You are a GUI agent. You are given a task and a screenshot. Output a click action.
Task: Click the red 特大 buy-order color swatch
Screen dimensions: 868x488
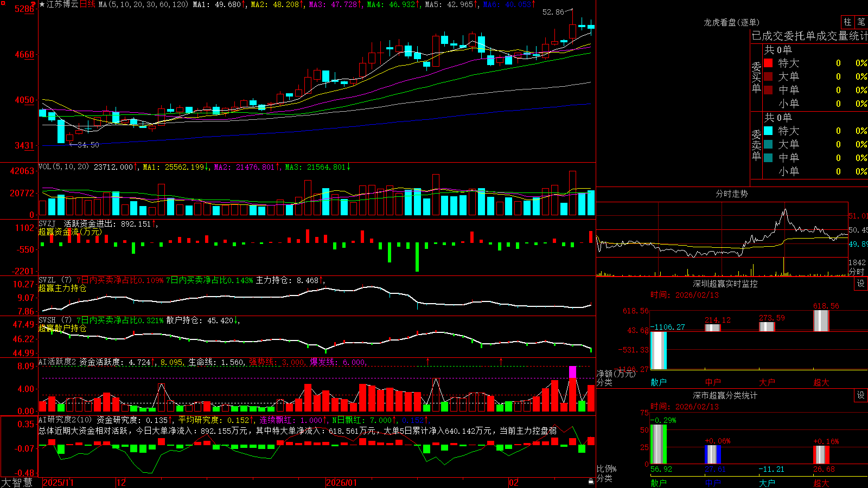click(x=768, y=63)
